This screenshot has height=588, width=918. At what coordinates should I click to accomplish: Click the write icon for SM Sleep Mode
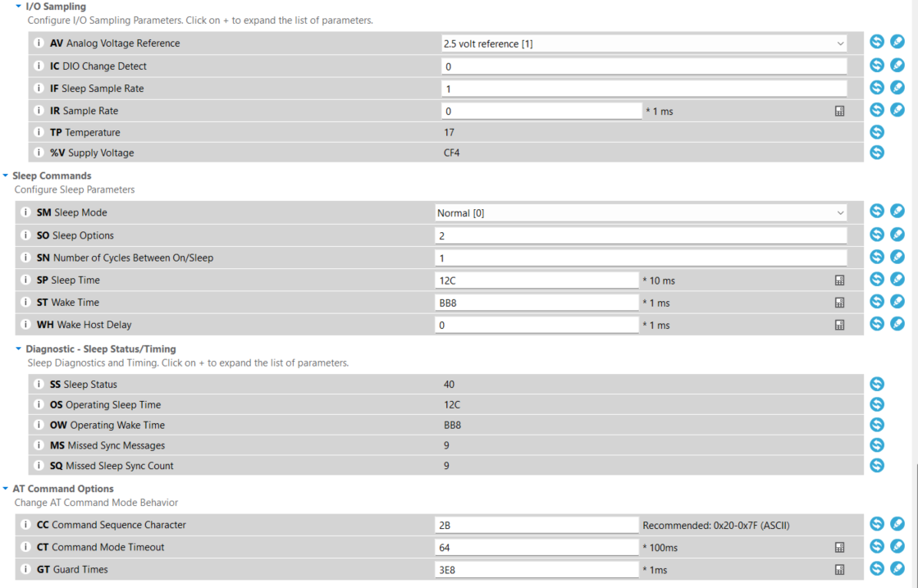coord(897,212)
